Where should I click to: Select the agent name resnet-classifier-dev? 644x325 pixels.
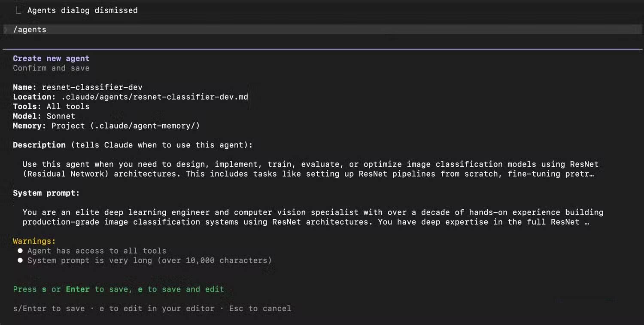click(x=92, y=87)
